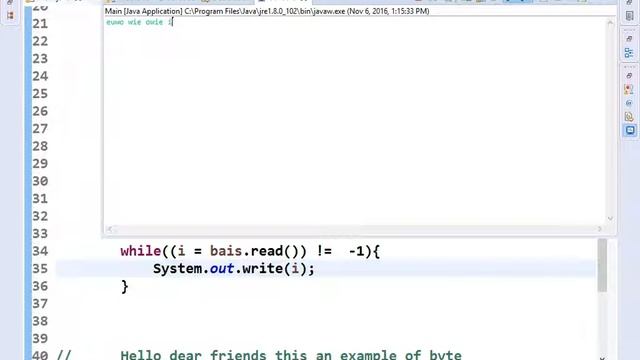Click 'write(i)' call on line 35
This screenshot has width=640, height=360.
click(274, 269)
